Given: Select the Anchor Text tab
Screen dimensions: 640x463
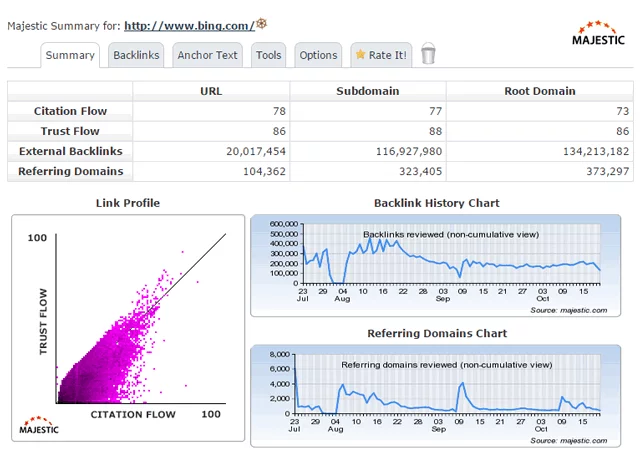Looking at the screenshot, I should click(207, 55).
